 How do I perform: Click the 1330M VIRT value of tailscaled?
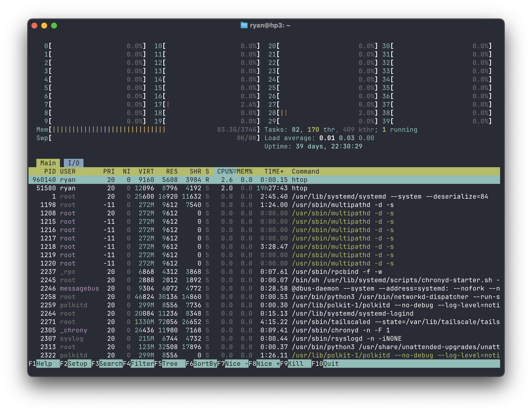tap(144, 322)
